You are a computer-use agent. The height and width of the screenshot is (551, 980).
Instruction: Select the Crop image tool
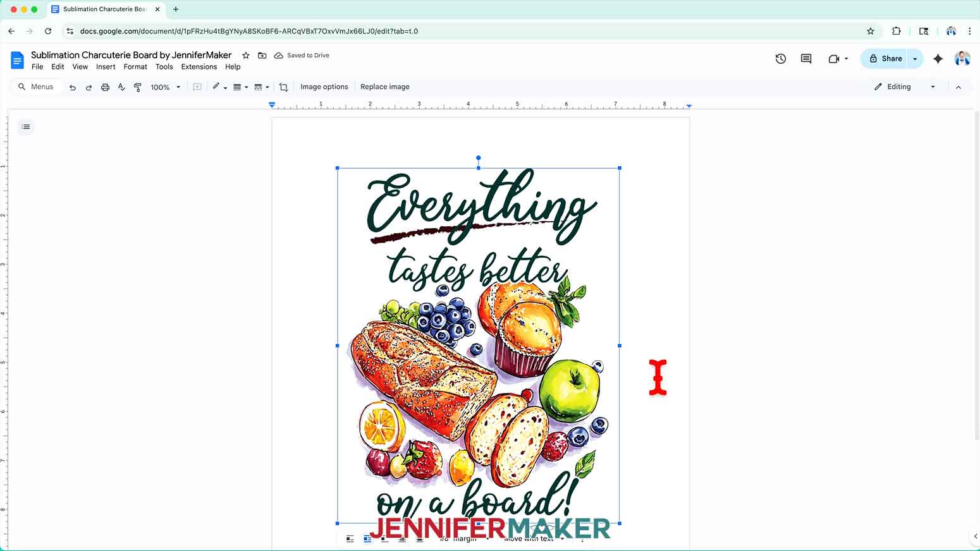(283, 87)
